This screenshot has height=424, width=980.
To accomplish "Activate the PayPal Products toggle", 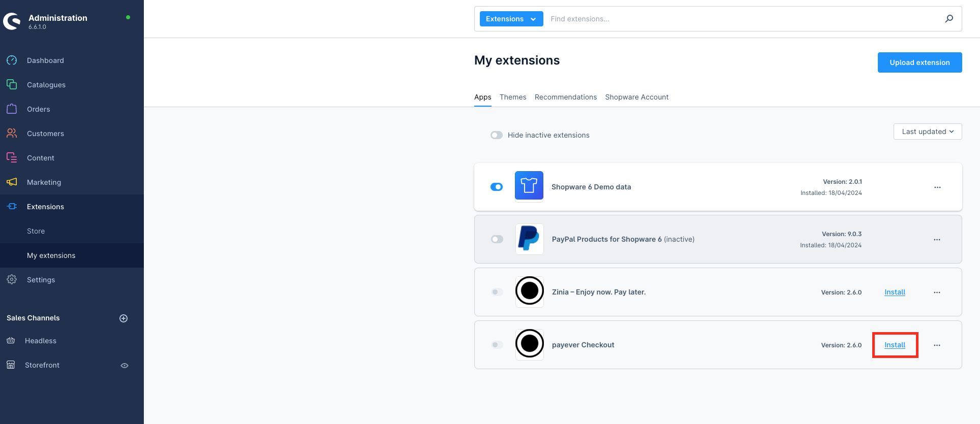I will [497, 239].
